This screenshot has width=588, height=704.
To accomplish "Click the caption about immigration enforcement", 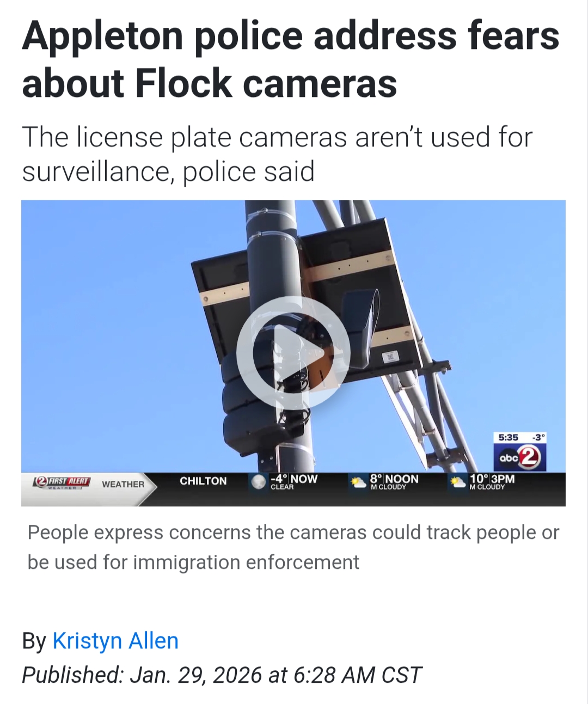I will click(x=293, y=547).
